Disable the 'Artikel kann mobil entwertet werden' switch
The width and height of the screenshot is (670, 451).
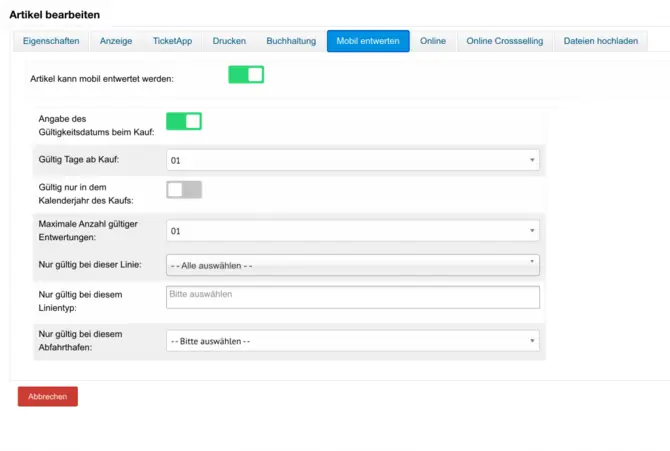click(246, 75)
